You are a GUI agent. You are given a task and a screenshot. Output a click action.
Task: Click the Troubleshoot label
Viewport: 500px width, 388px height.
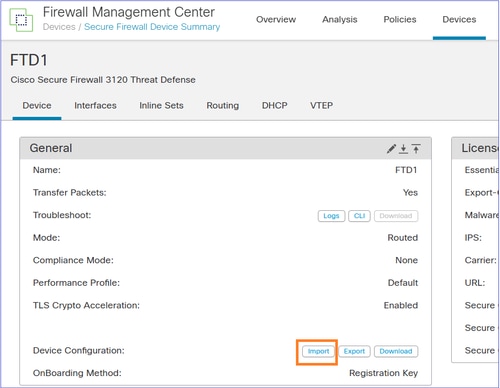click(x=62, y=215)
